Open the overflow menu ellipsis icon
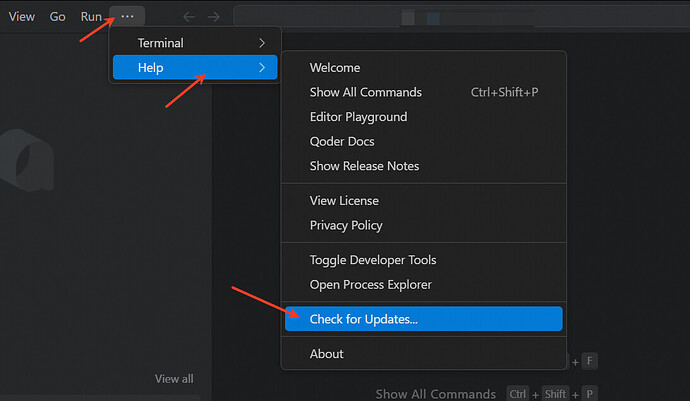 click(127, 16)
